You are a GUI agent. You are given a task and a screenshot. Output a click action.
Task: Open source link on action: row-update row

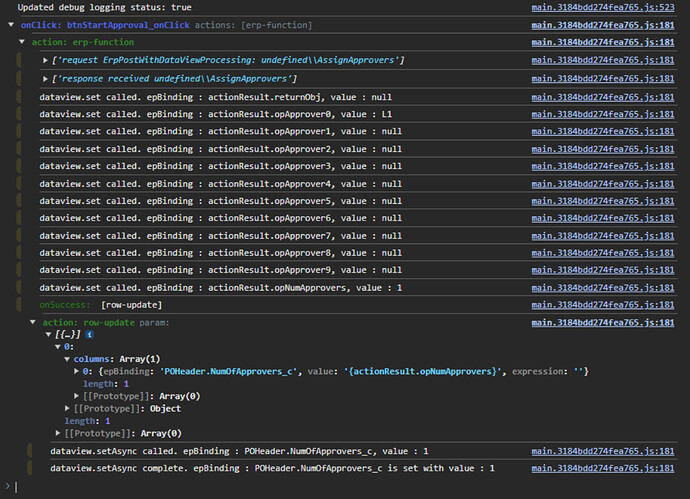point(602,323)
